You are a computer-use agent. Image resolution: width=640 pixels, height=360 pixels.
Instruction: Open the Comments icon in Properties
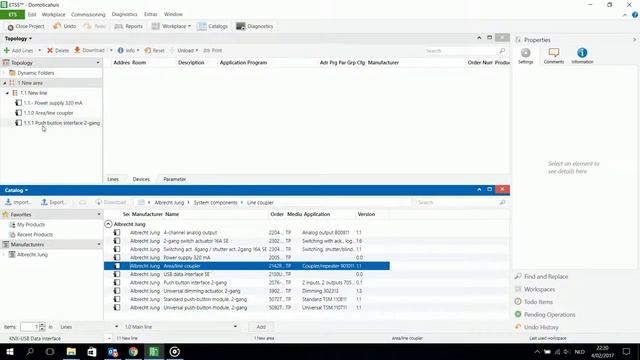click(554, 56)
